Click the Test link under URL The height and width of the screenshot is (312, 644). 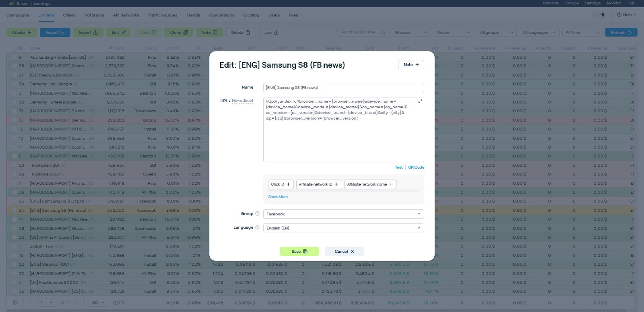[398, 167]
